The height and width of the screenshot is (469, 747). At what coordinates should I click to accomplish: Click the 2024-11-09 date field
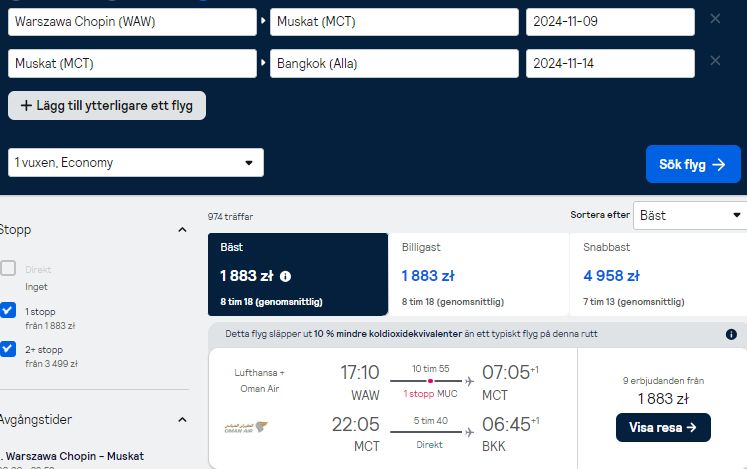(610, 21)
